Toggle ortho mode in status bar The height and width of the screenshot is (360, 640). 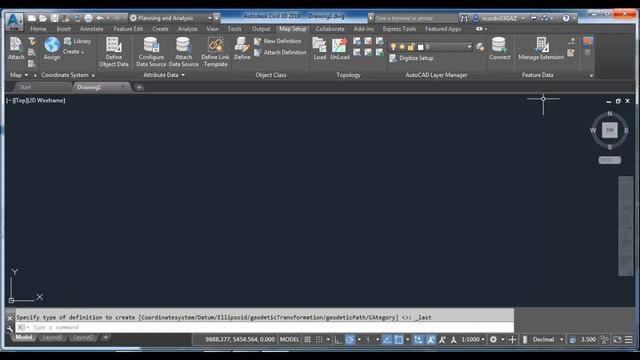[x=338, y=340]
